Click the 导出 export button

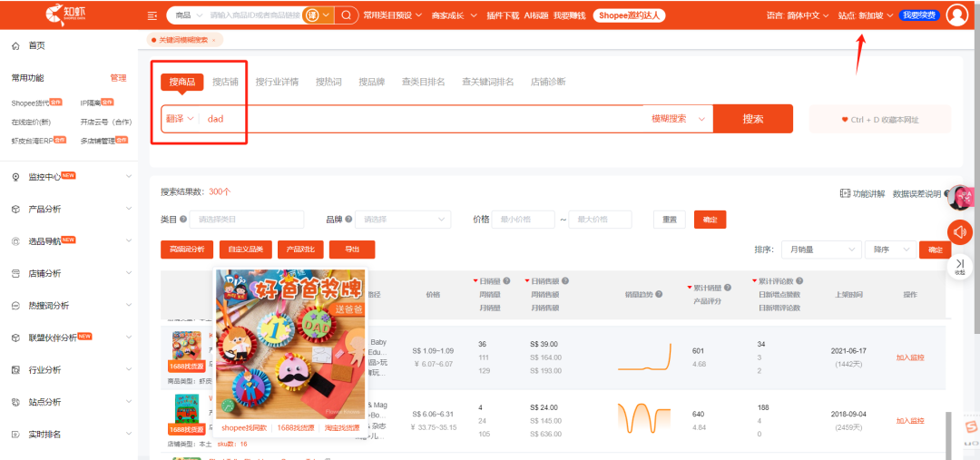[x=352, y=250]
